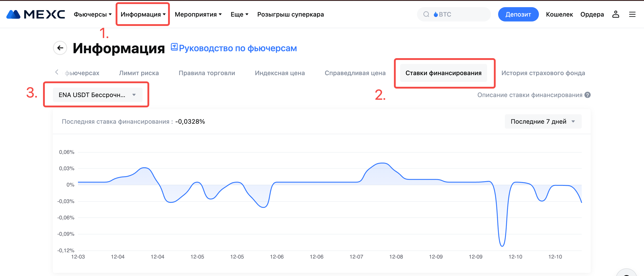Viewport: 644px width, 276px height.
Task: Open История страхового фонда tab
Action: (x=543, y=73)
